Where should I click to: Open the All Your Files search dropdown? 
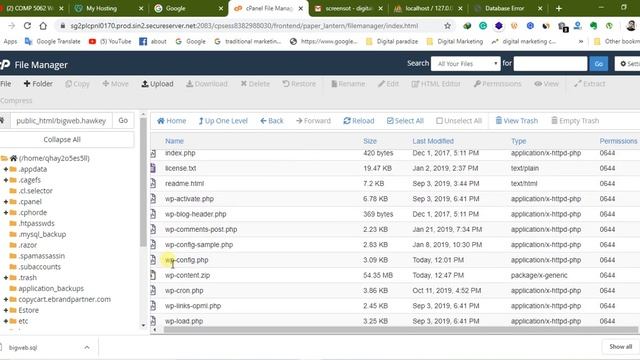point(466,64)
